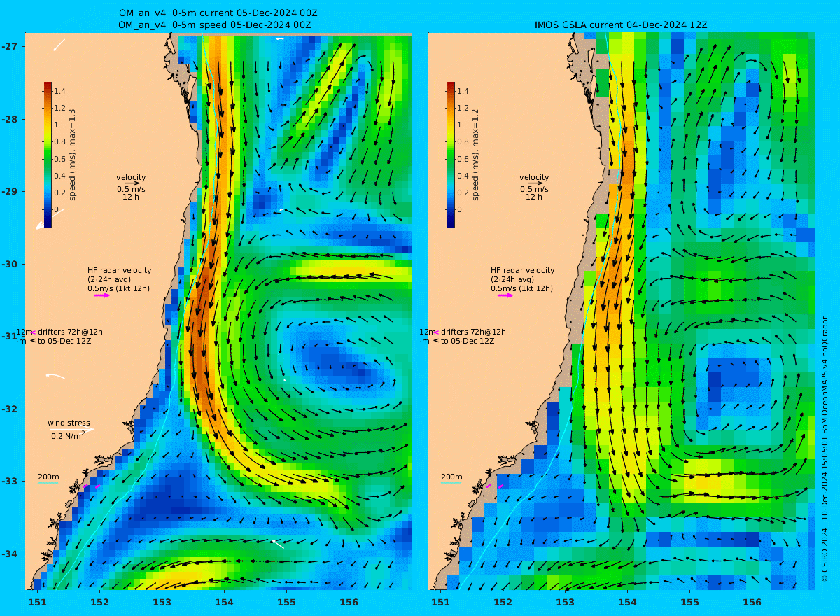Click left map '12 h' velocity scale text
The image size is (840, 616).
click(131, 197)
